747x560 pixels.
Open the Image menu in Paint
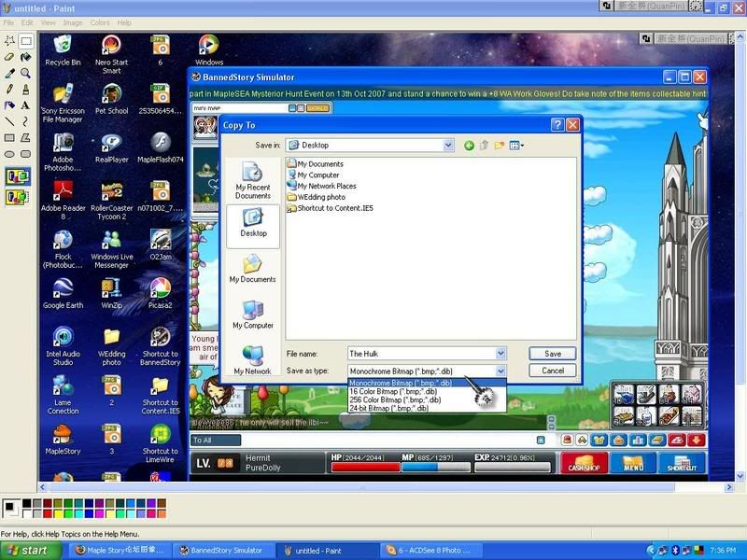point(73,22)
